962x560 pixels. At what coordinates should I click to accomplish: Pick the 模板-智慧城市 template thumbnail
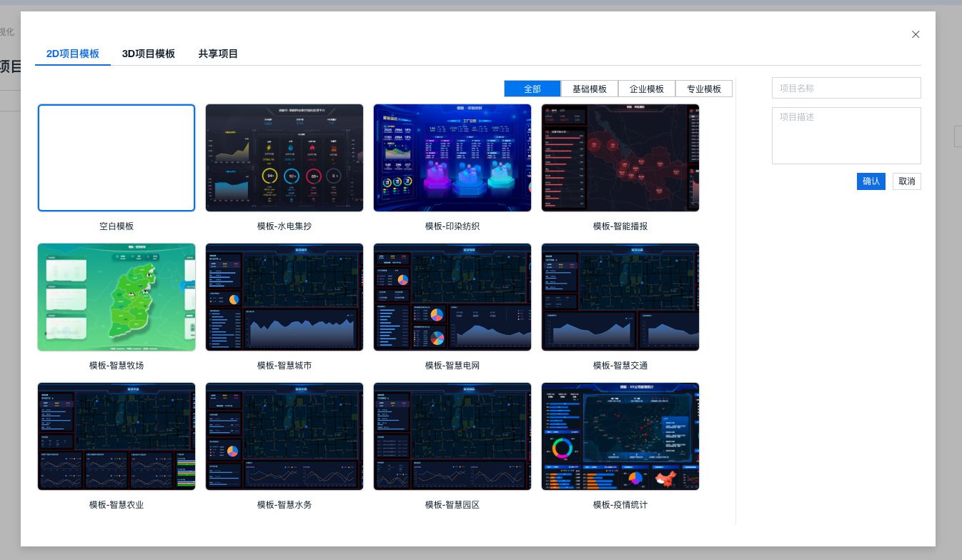coord(284,297)
